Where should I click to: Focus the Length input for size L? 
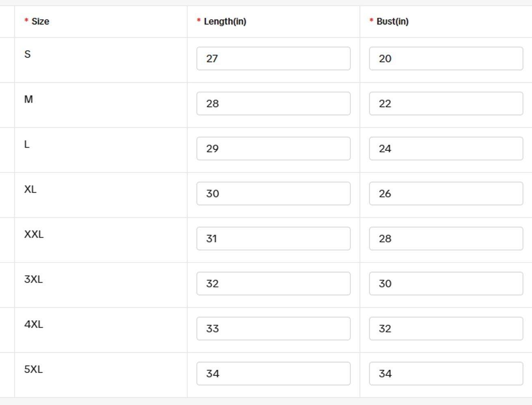[x=273, y=149]
